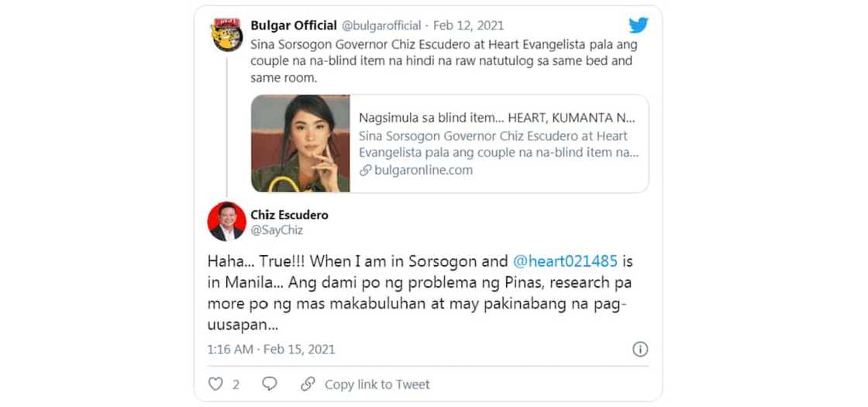Open the @SayChiz handle
Image resolution: width=868 pixels, height=407 pixels.
277,230
